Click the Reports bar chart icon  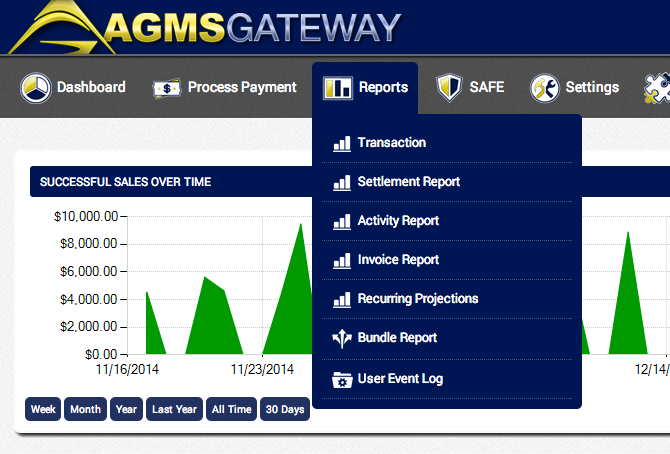pos(338,88)
